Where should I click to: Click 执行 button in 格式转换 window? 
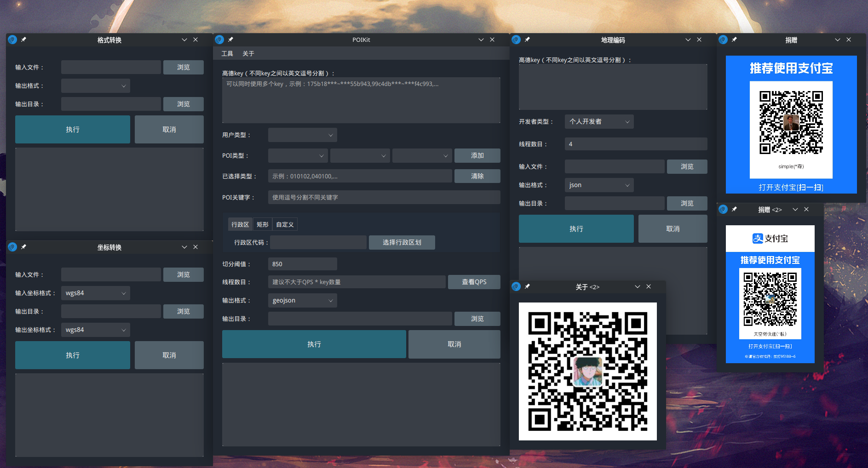[73, 129]
